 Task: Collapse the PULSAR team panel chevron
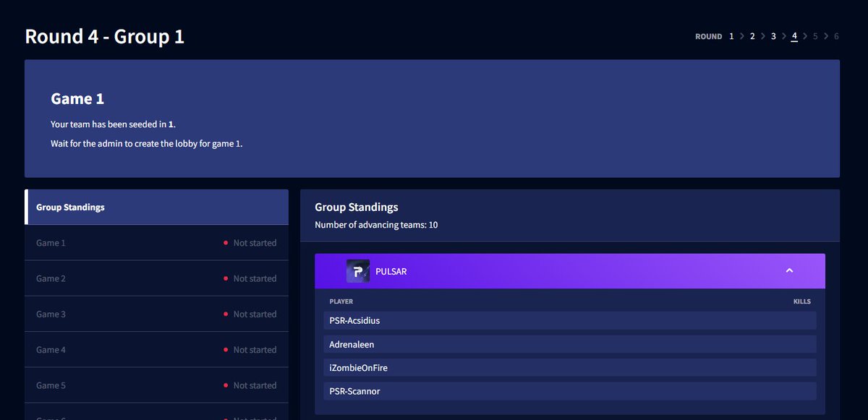[x=789, y=271]
